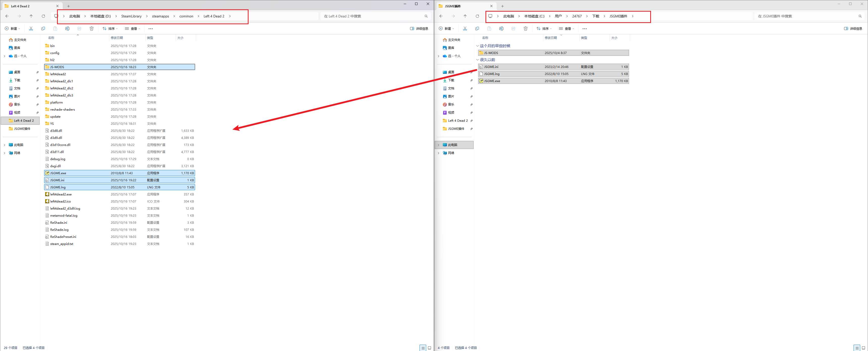This screenshot has width=868, height=351.
Task: Select details view icon in right status bar
Action: tap(857, 348)
